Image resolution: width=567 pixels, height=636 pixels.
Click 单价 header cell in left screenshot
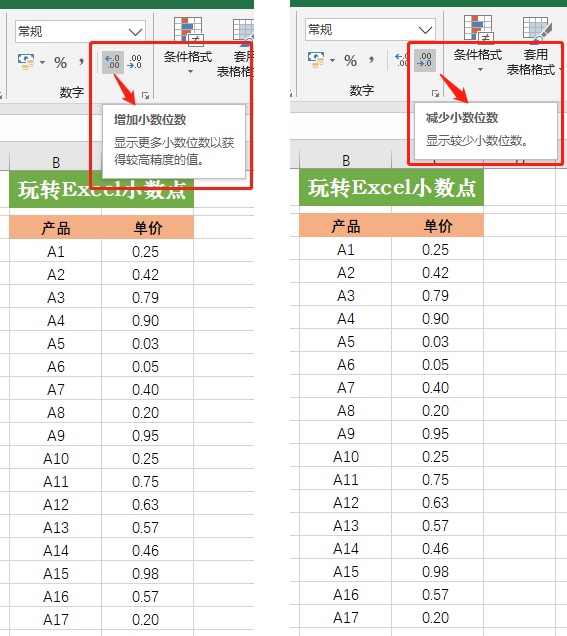[x=148, y=227]
